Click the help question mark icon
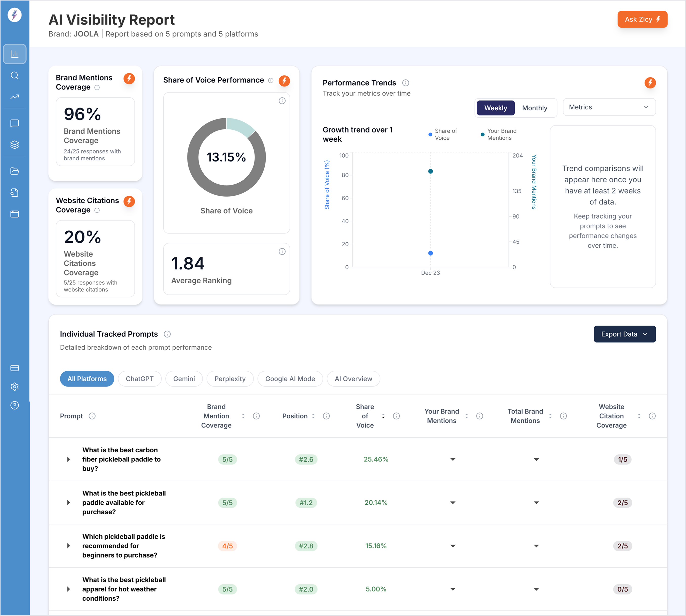Screen dimensions: 686x616 pos(15,405)
